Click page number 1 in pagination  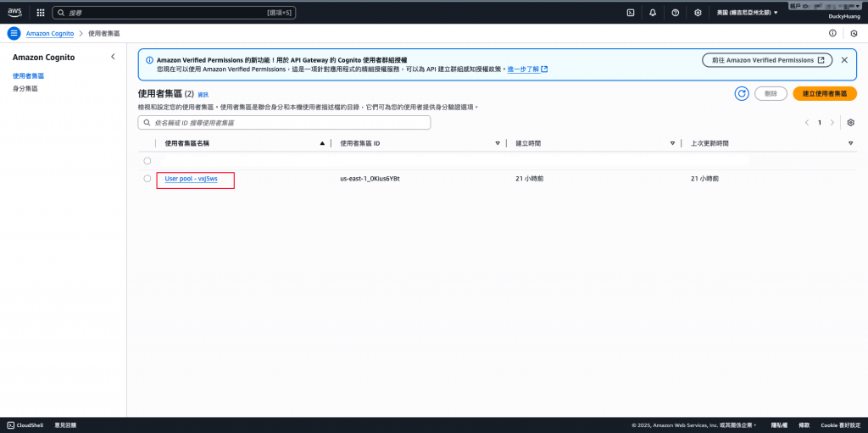click(820, 122)
